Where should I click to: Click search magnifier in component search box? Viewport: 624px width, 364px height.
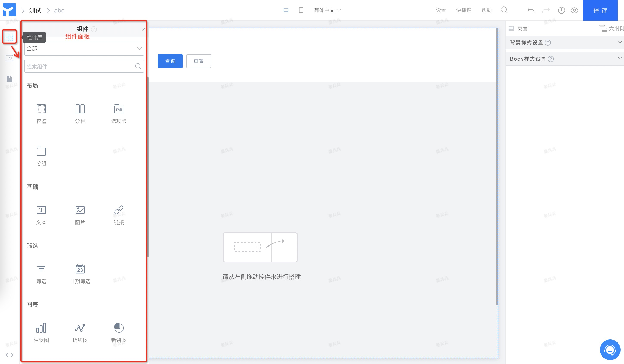point(138,66)
